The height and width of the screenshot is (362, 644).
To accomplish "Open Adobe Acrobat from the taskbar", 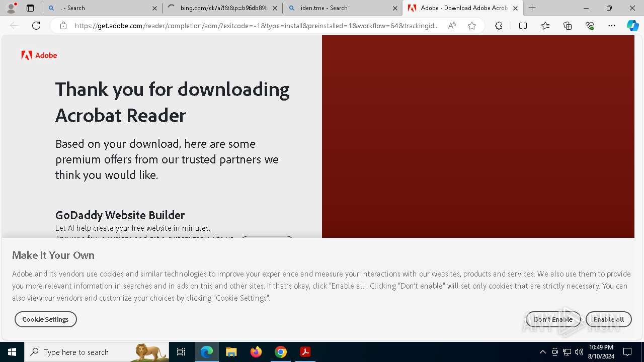I will [305, 352].
